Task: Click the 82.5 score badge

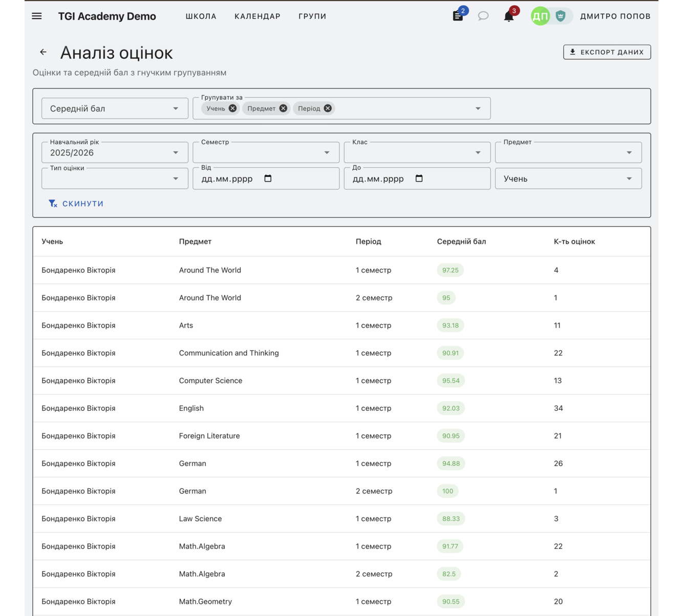Action: point(449,574)
